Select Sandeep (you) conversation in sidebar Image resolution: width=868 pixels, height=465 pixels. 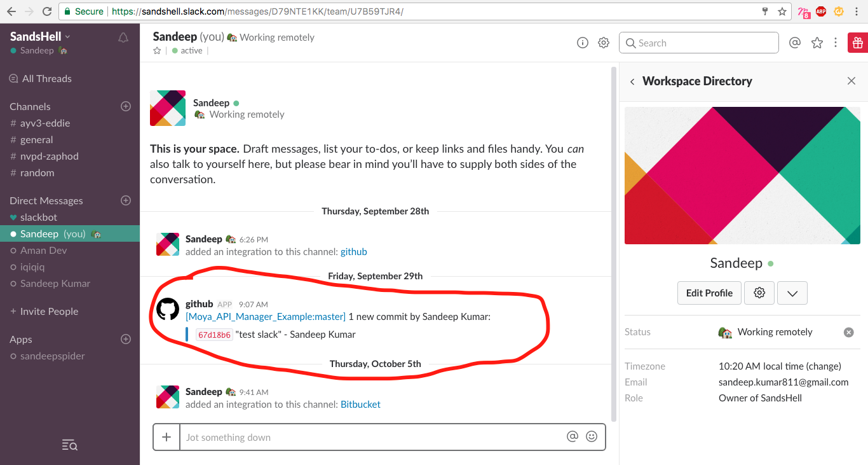pos(70,233)
